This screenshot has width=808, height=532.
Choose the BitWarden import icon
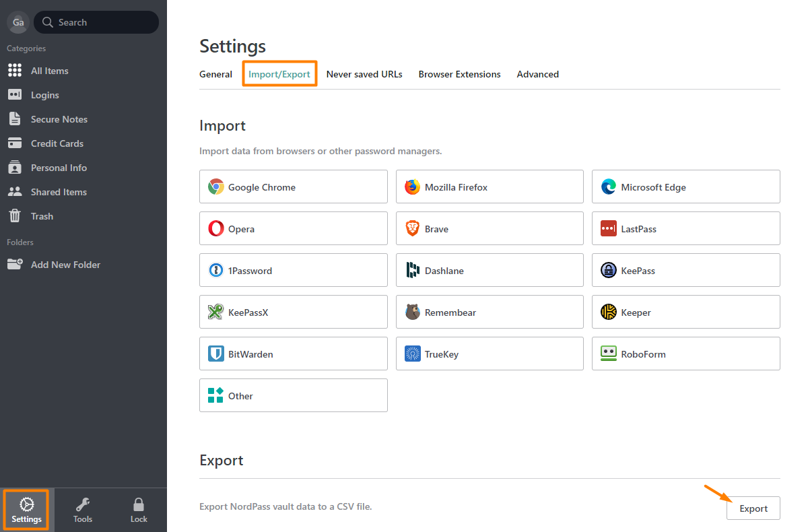[x=216, y=354]
